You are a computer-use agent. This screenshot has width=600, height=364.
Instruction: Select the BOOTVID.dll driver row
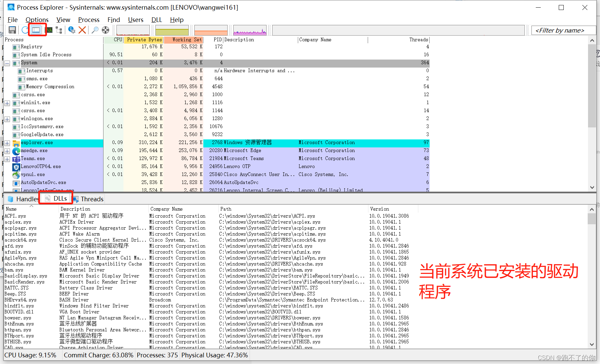(x=211, y=312)
